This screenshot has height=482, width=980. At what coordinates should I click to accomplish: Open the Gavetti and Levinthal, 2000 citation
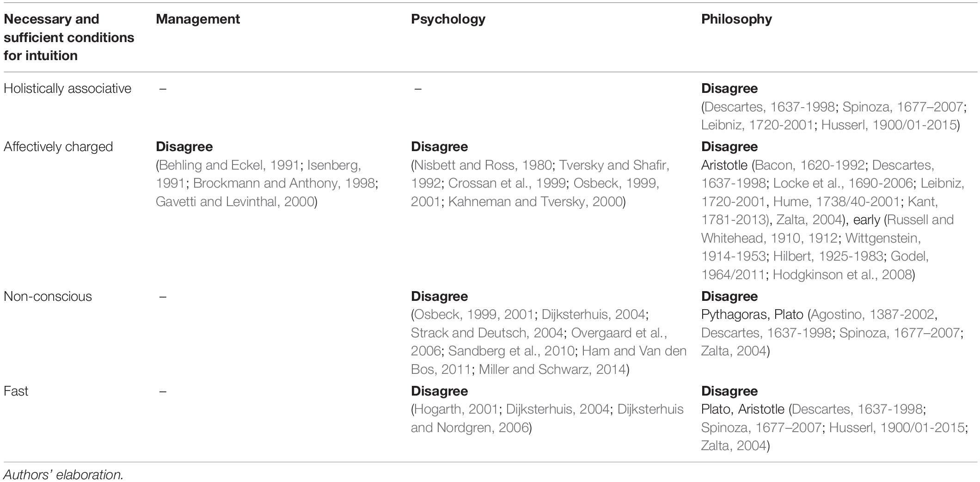[235, 201]
